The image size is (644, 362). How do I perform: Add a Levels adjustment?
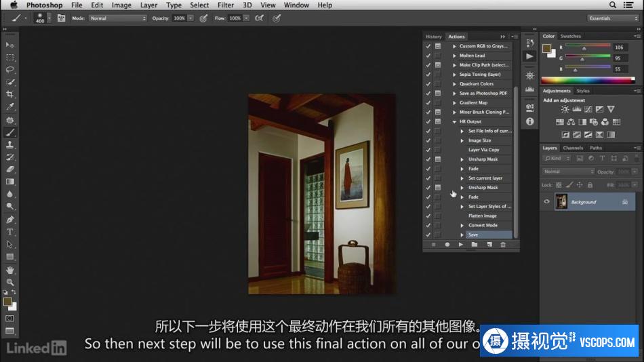pyautogui.click(x=577, y=109)
